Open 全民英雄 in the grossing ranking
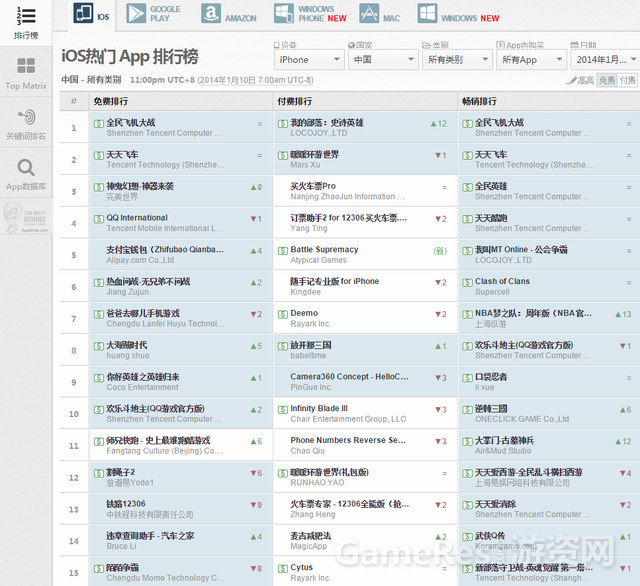Viewport: 640px width, 586px height. (x=491, y=186)
